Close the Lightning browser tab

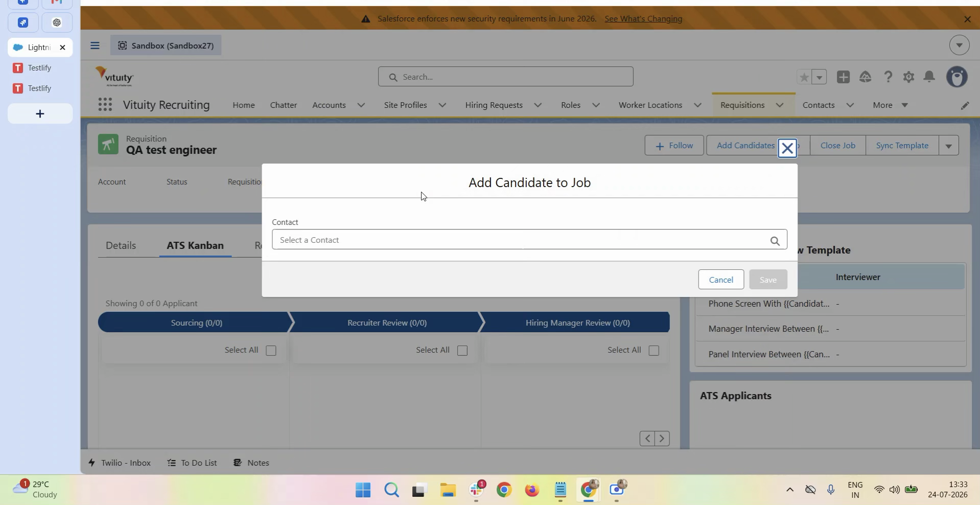coord(62,48)
